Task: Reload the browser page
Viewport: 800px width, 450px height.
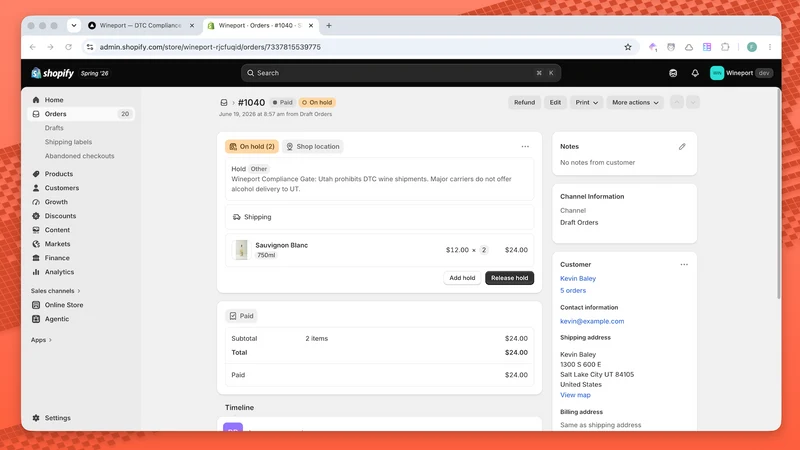Action: [x=68, y=47]
